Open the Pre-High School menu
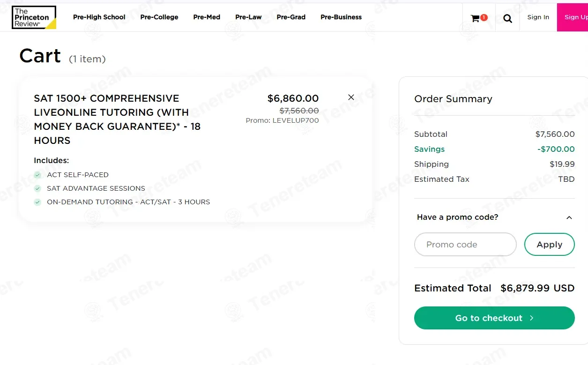This screenshot has height=365, width=588. 99,17
